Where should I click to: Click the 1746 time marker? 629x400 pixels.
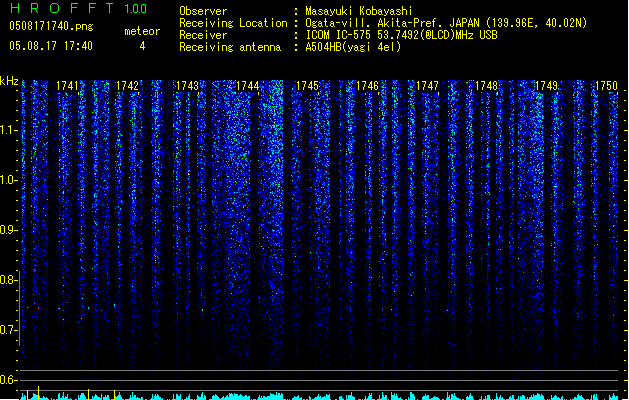(x=367, y=86)
